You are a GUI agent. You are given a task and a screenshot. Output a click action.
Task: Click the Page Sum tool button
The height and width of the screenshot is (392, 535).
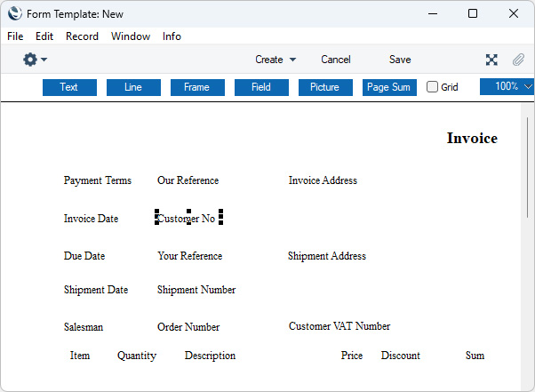pos(389,87)
